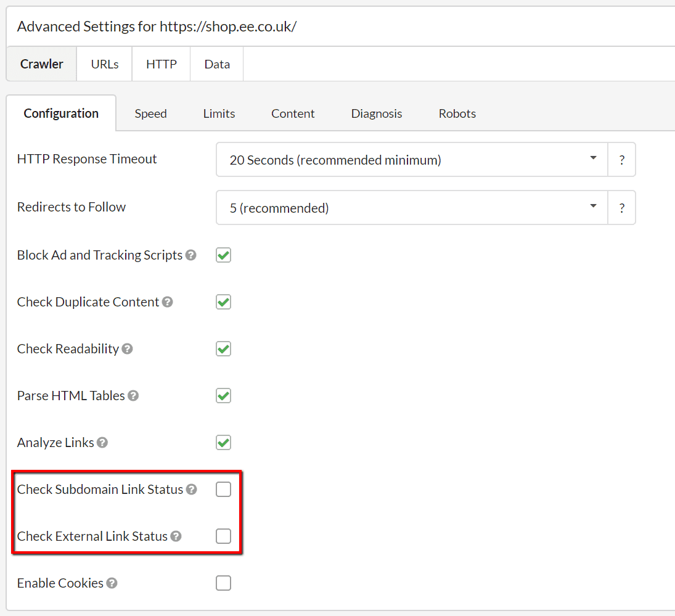Switch to the Data tab
The image size is (675, 616).
pos(216,64)
